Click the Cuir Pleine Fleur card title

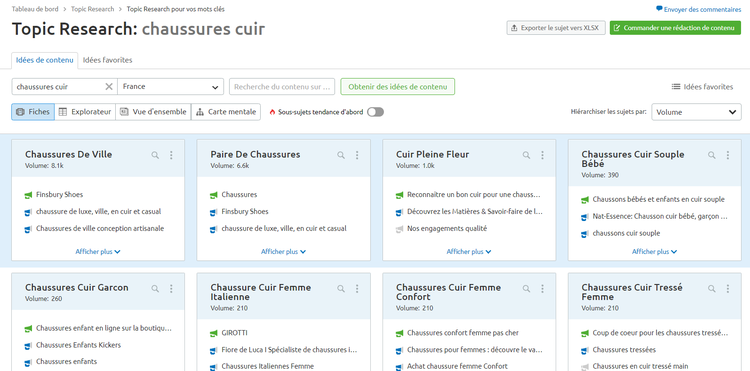[432, 154]
